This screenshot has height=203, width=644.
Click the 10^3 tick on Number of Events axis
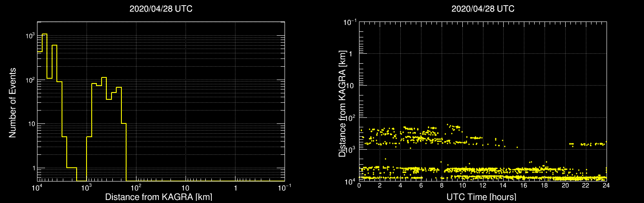coord(30,35)
